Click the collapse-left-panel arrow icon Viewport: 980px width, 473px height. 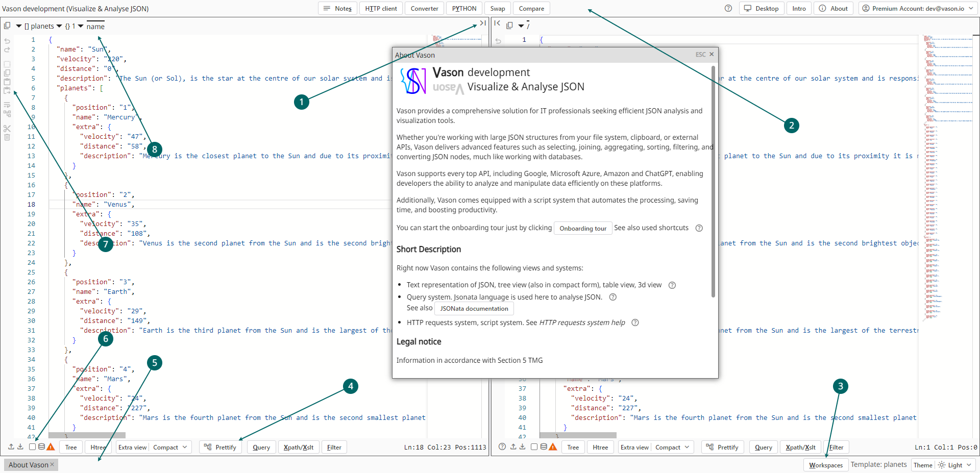pos(483,23)
